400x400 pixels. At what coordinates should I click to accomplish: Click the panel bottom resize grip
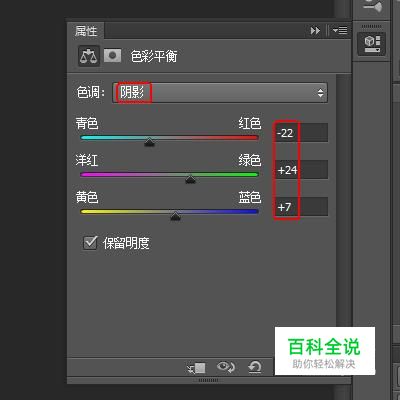[209, 380]
